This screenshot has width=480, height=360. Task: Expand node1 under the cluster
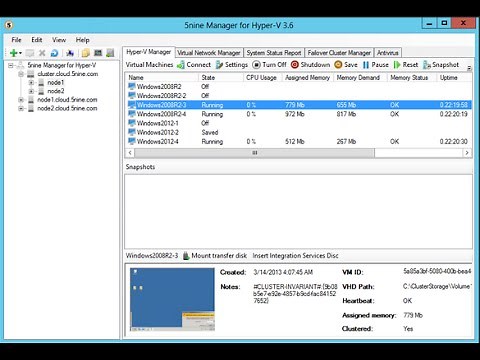pos(31,82)
